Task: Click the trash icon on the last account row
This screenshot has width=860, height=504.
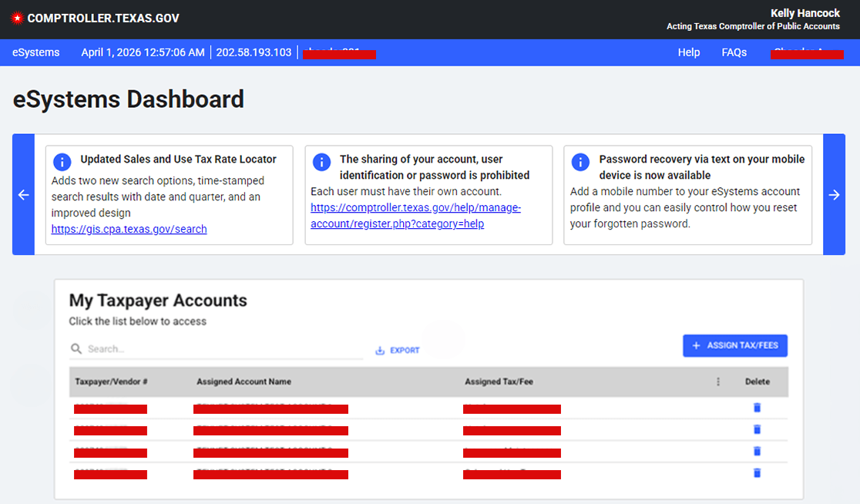Action: click(x=756, y=472)
